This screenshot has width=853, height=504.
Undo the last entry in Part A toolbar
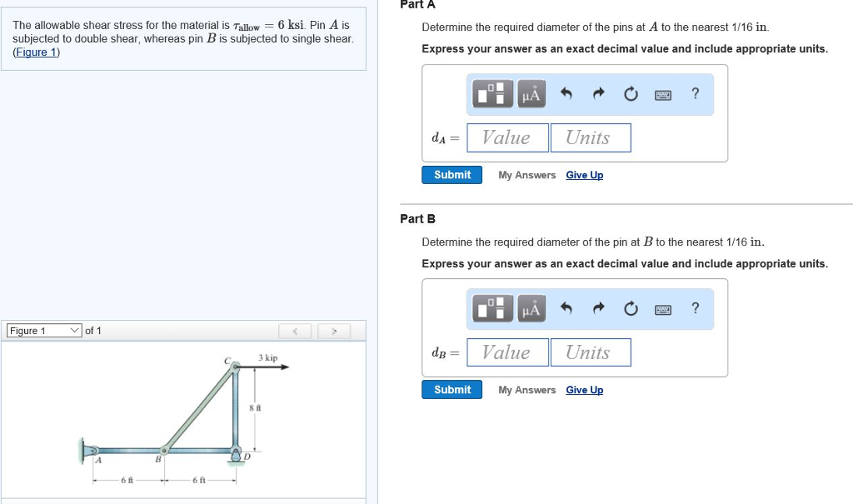coord(566,94)
